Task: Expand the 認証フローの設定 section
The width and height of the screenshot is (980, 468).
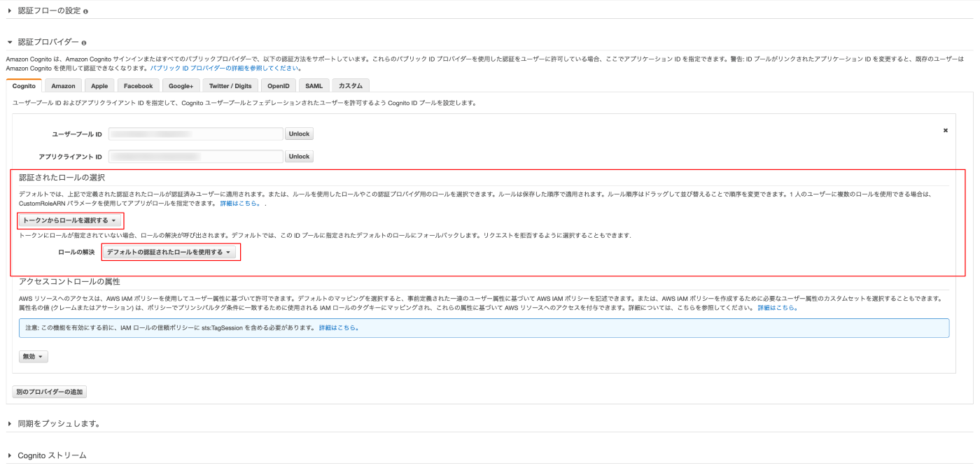Action: point(10,11)
